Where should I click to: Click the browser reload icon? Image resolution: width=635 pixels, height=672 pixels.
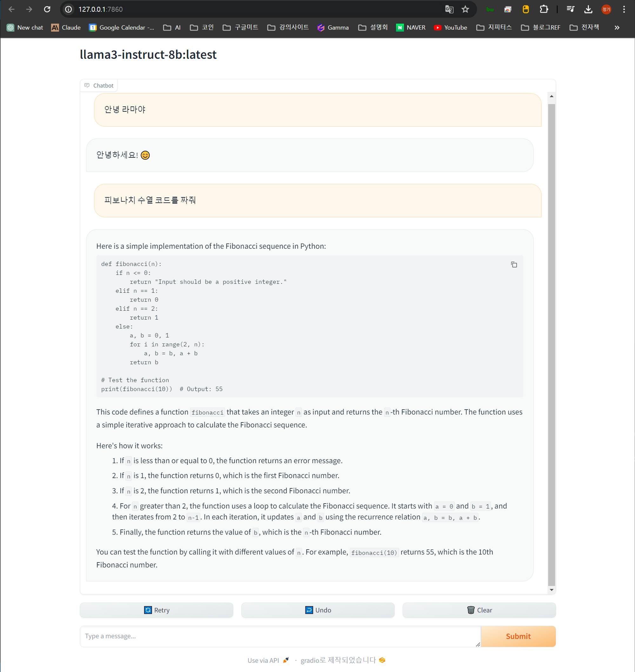click(x=47, y=9)
